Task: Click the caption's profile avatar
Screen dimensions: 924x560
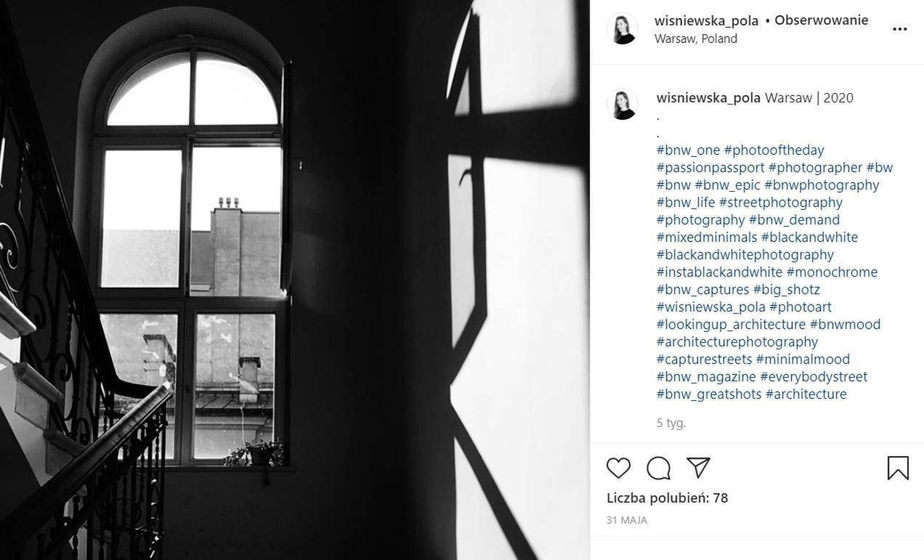Action: pyautogui.click(x=623, y=105)
